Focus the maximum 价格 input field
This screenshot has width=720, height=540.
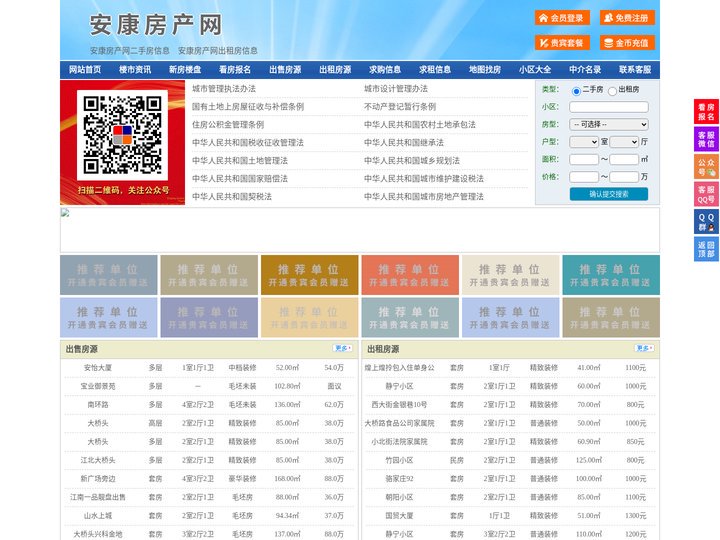pyautogui.click(x=624, y=177)
